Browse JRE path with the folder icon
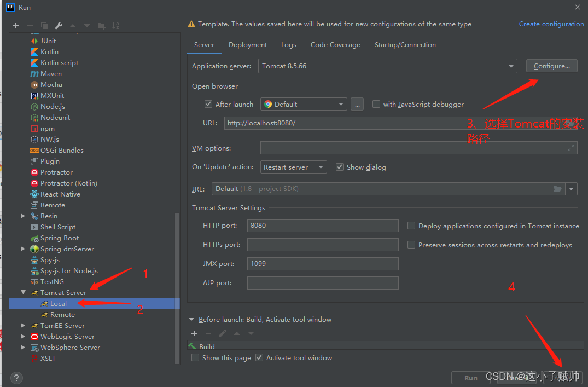This screenshot has height=387, width=588. click(557, 189)
